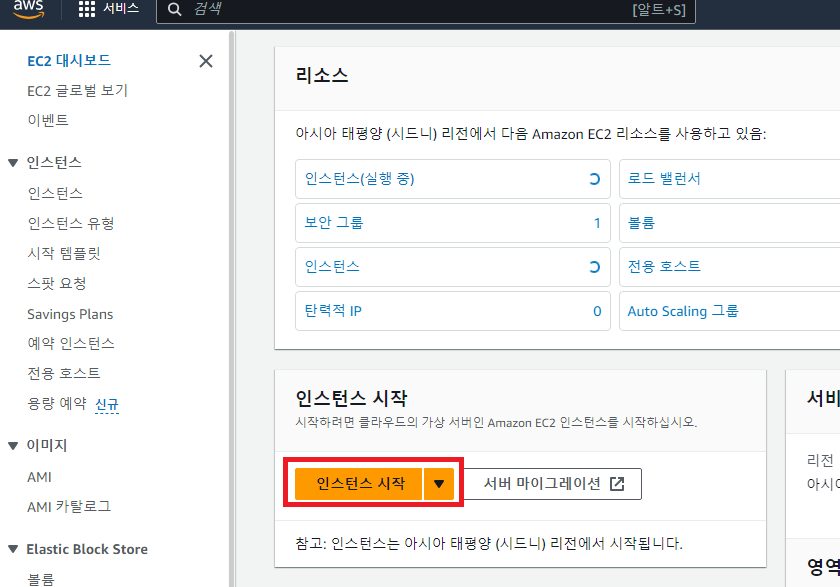Click the 인스턴스 시작 panel heading

tap(351, 398)
